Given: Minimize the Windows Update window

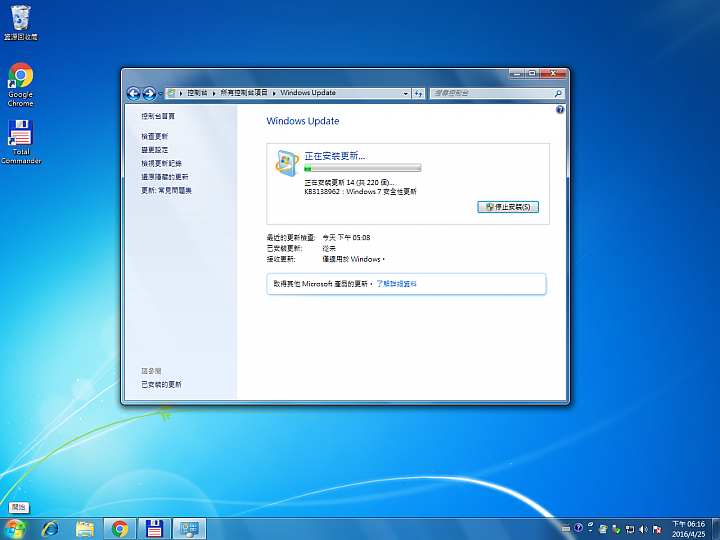Looking at the screenshot, I should [x=517, y=73].
